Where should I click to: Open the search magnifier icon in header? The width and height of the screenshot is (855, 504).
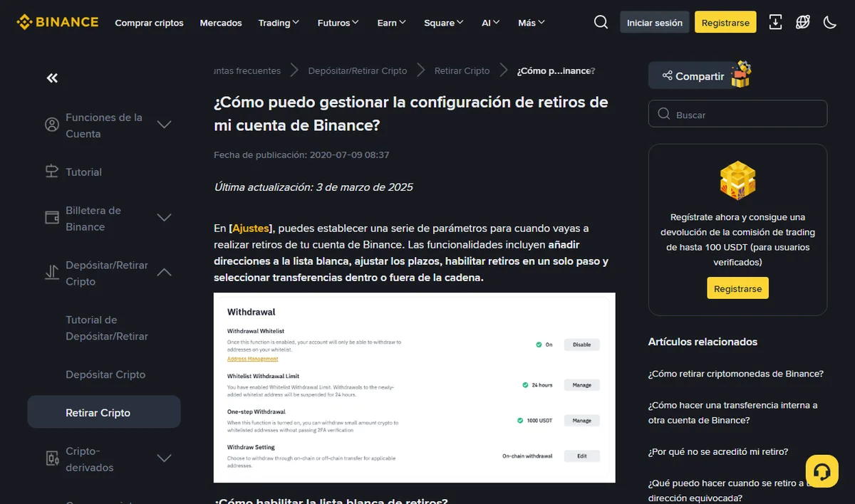[601, 22]
